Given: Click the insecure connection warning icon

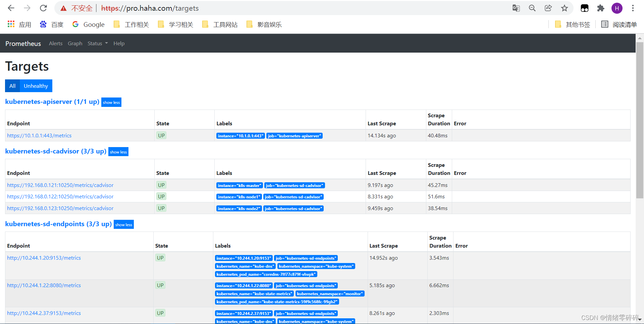Looking at the screenshot, I should 63,8.
